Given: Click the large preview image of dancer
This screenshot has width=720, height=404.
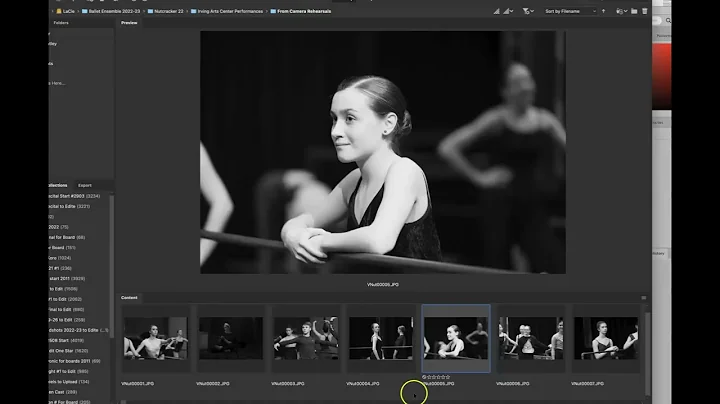Looking at the screenshot, I should pyautogui.click(x=383, y=152).
